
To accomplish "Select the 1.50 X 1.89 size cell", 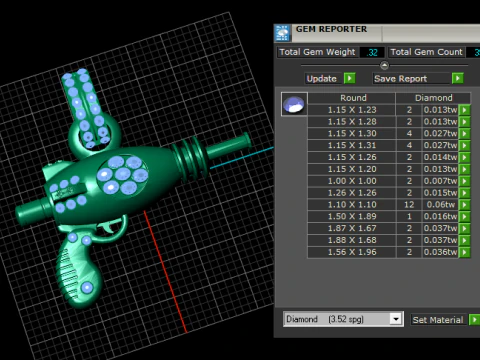I will pos(352,216).
